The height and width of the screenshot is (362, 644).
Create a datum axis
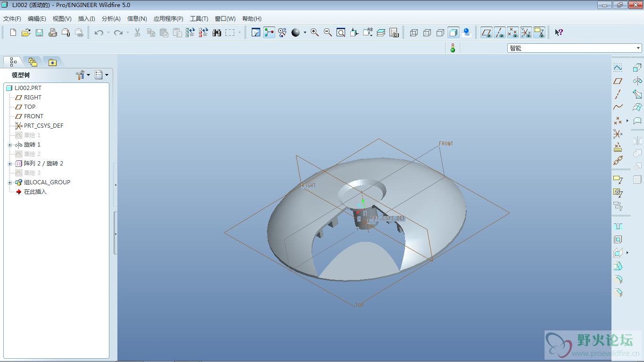pos(618,94)
